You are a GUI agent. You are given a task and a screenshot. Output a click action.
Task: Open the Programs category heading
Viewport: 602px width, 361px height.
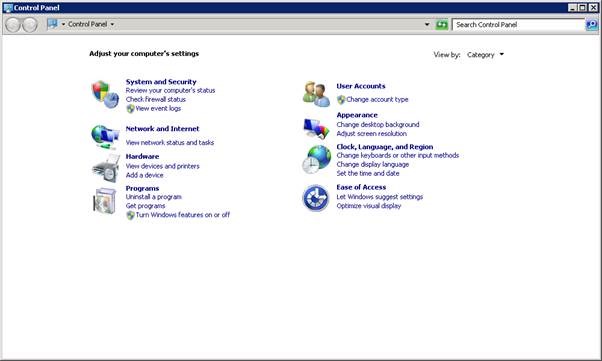coord(142,189)
